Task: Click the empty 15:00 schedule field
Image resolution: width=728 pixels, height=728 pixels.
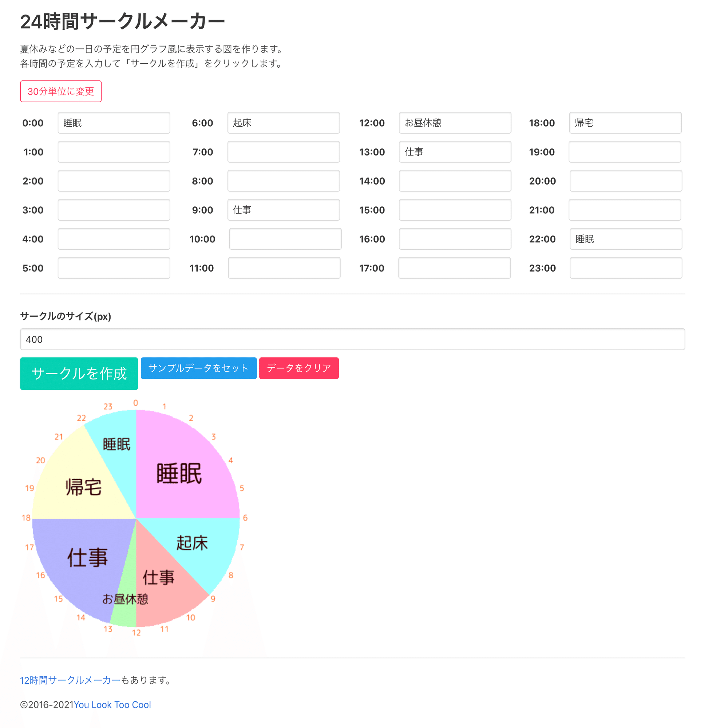Action: click(x=455, y=210)
